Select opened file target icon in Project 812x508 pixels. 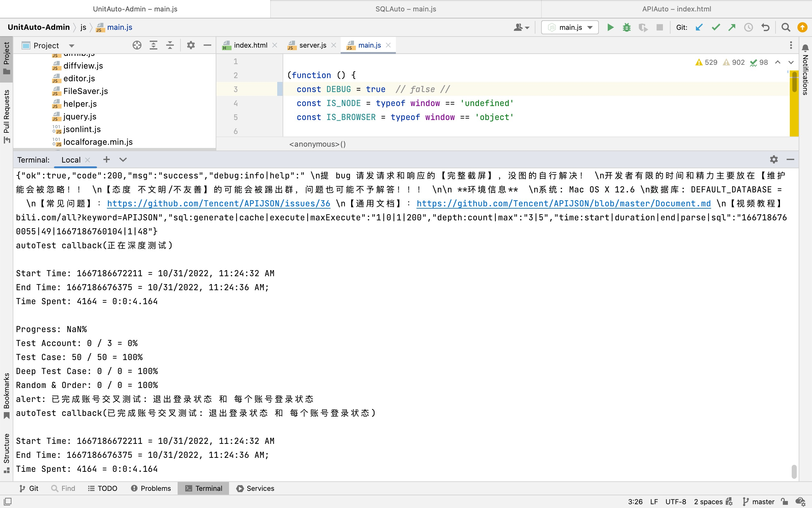pos(137,45)
